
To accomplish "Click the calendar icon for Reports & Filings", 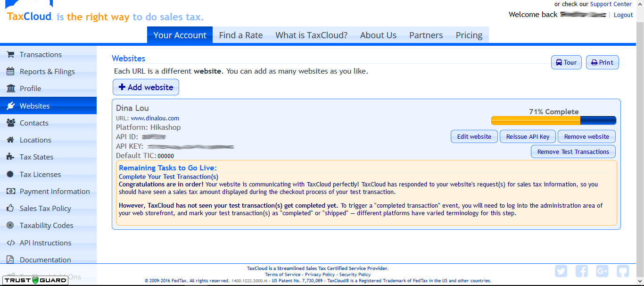I will click(x=10, y=72).
